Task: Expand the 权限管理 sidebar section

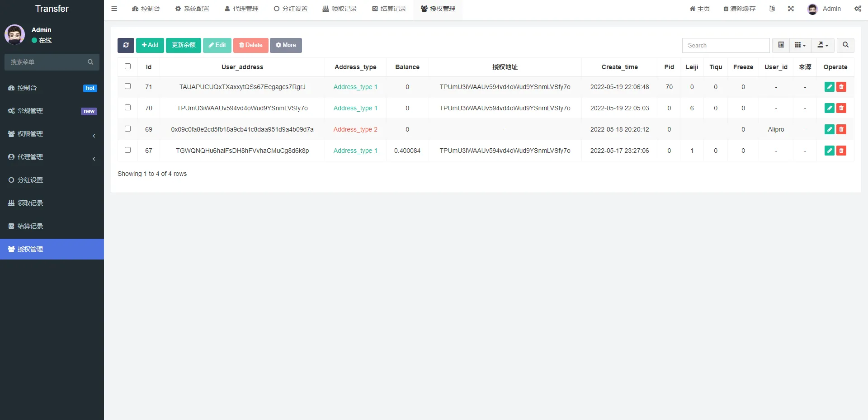Action: (x=52, y=134)
